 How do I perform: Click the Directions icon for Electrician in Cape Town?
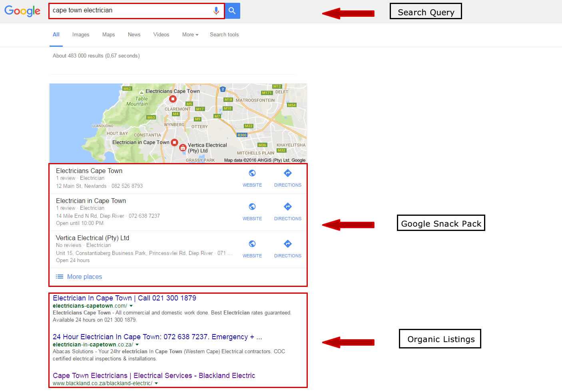(x=287, y=207)
